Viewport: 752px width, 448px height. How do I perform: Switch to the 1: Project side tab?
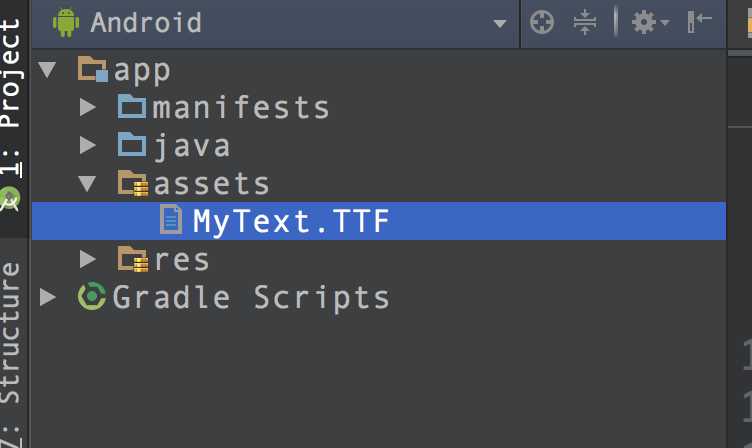click(12, 96)
